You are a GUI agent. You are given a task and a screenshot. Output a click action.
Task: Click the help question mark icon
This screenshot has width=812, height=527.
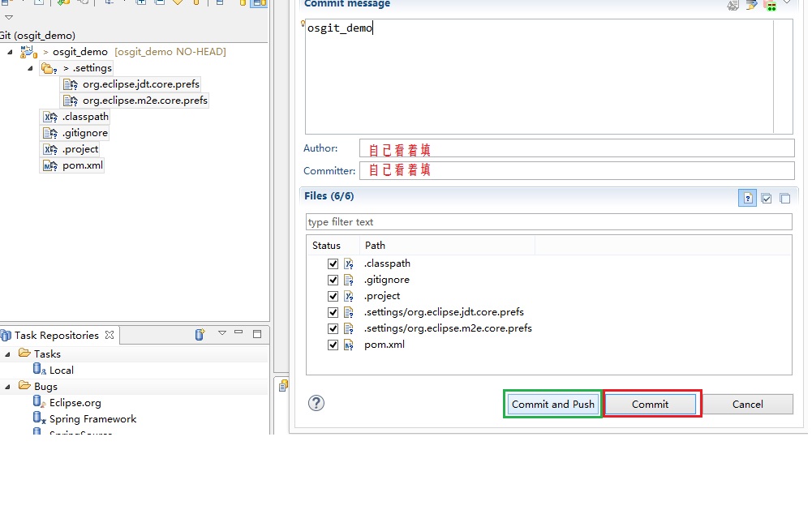(316, 403)
